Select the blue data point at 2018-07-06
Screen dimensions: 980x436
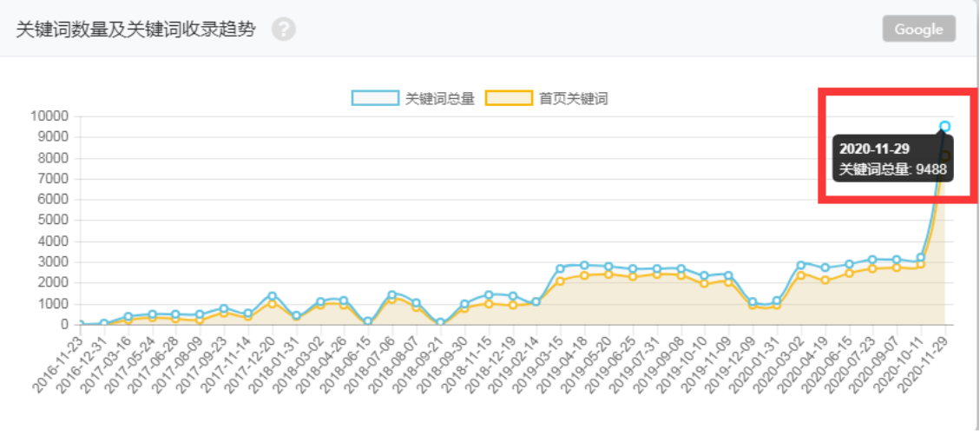point(392,295)
